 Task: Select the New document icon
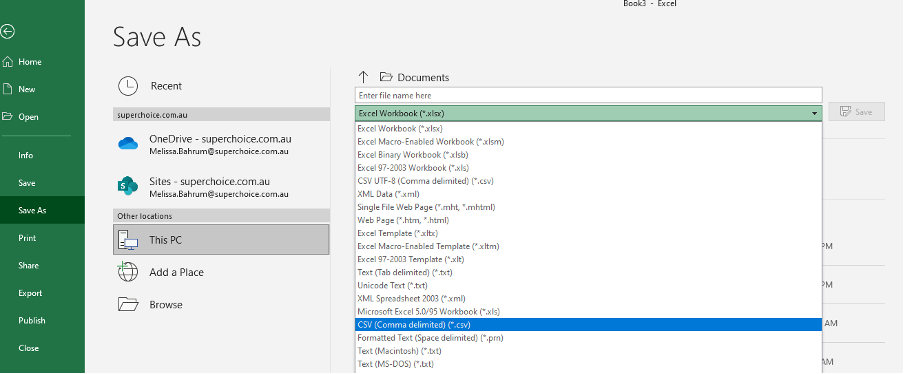tap(7, 89)
